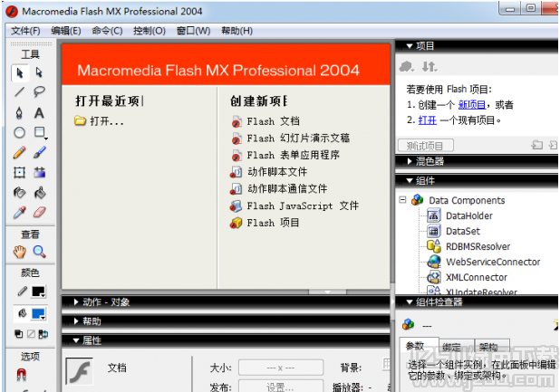Image resolution: width=560 pixels, height=392 pixels.
Task: Select the Line tool
Action: pos(20,92)
